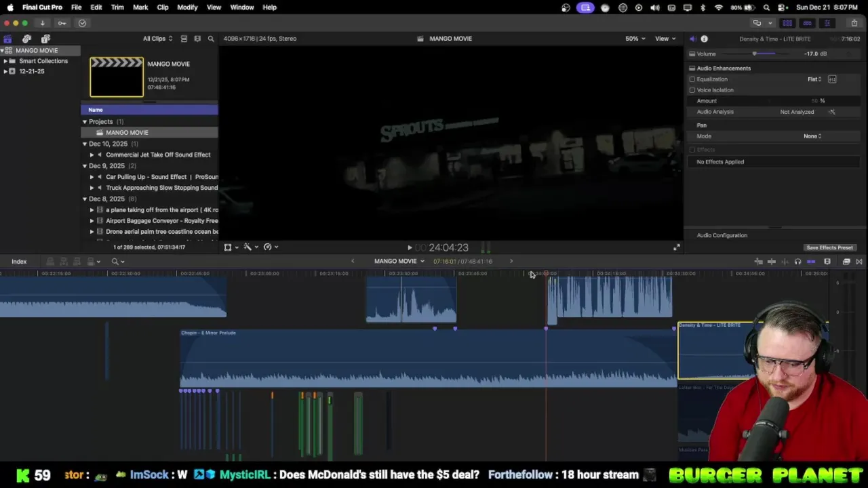
Task: Click the Name column header
Action: 149,110
